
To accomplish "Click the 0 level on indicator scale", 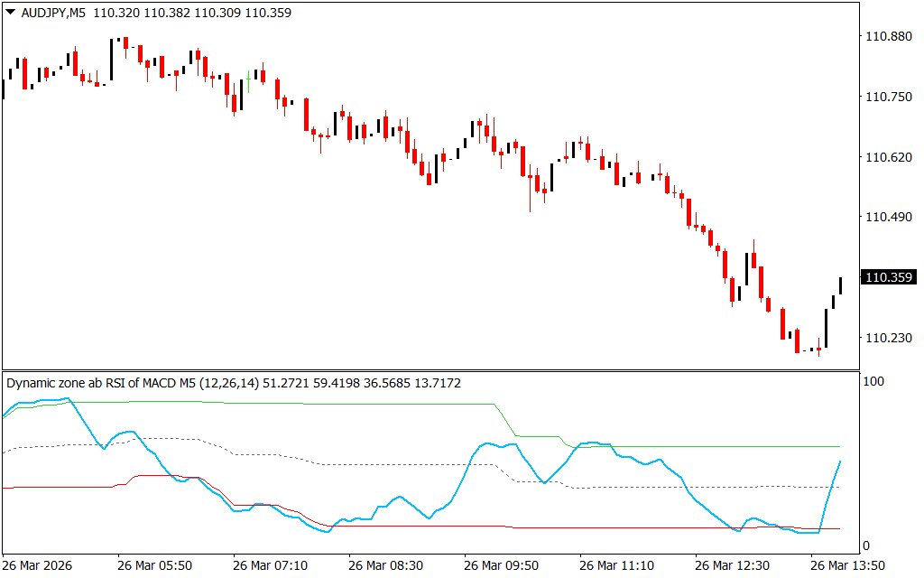I will pyautogui.click(x=867, y=545).
